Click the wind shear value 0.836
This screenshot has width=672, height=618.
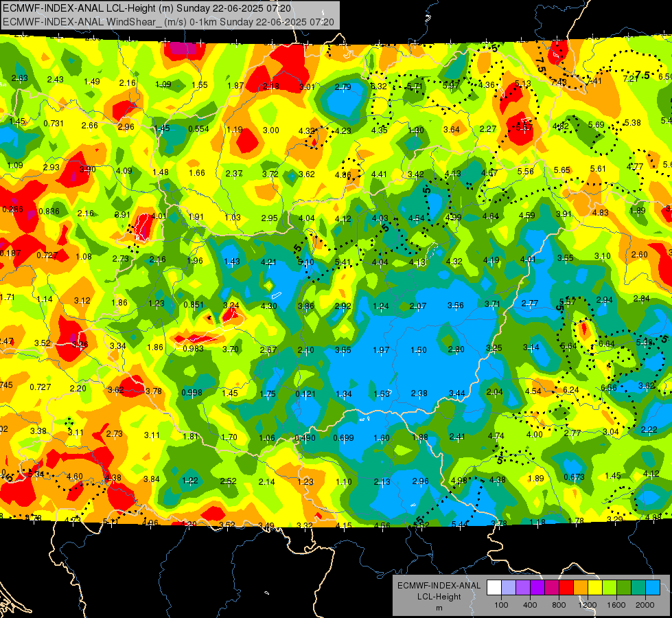point(49,211)
